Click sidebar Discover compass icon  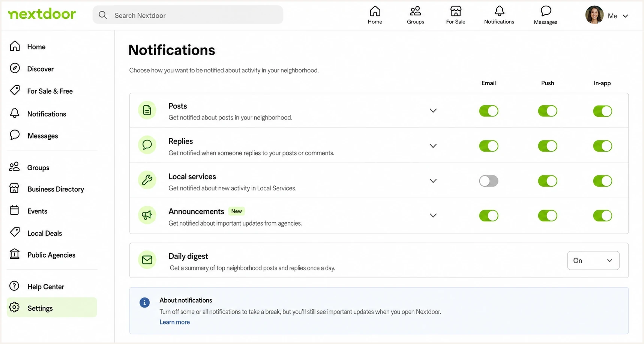click(x=15, y=68)
